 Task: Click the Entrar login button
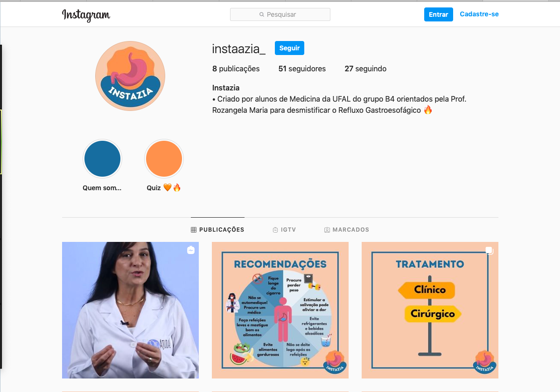438,14
